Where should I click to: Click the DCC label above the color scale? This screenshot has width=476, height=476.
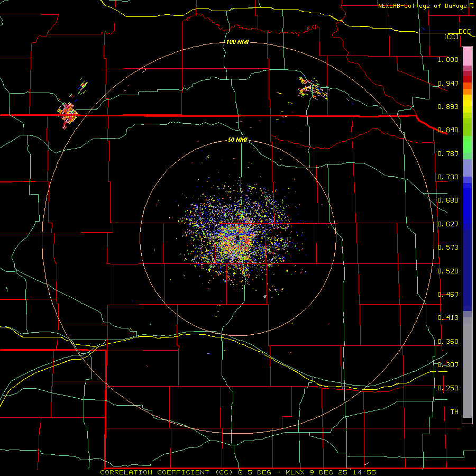[464, 31]
